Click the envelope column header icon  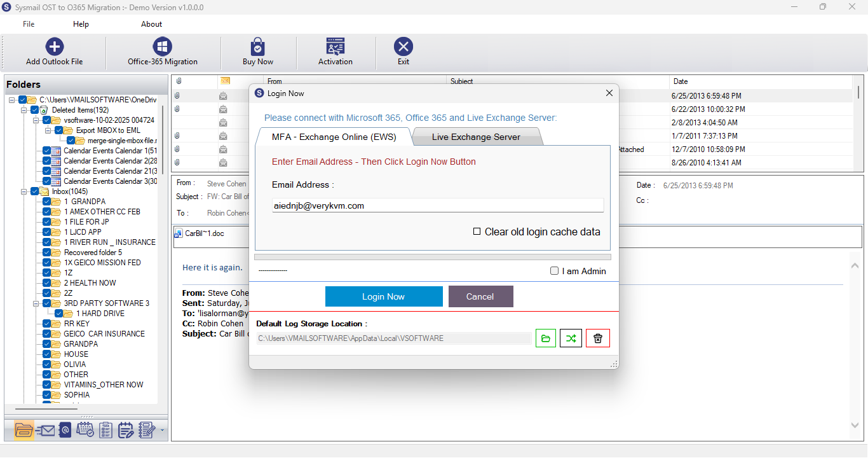(225, 81)
